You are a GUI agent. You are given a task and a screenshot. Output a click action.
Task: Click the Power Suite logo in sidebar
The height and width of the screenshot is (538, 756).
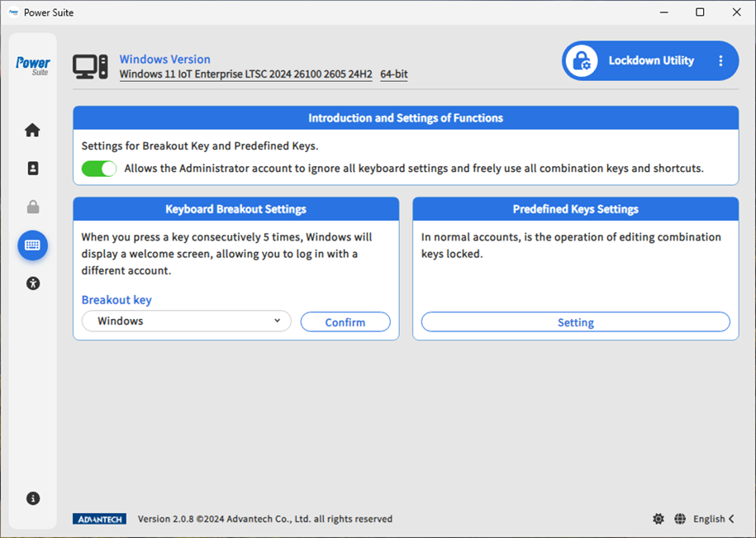pyautogui.click(x=33, y=65)
